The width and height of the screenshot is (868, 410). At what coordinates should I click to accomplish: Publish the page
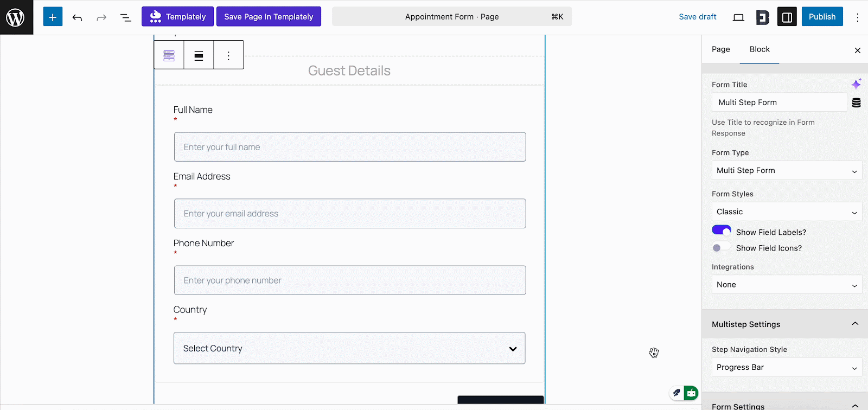pos(822,17)
